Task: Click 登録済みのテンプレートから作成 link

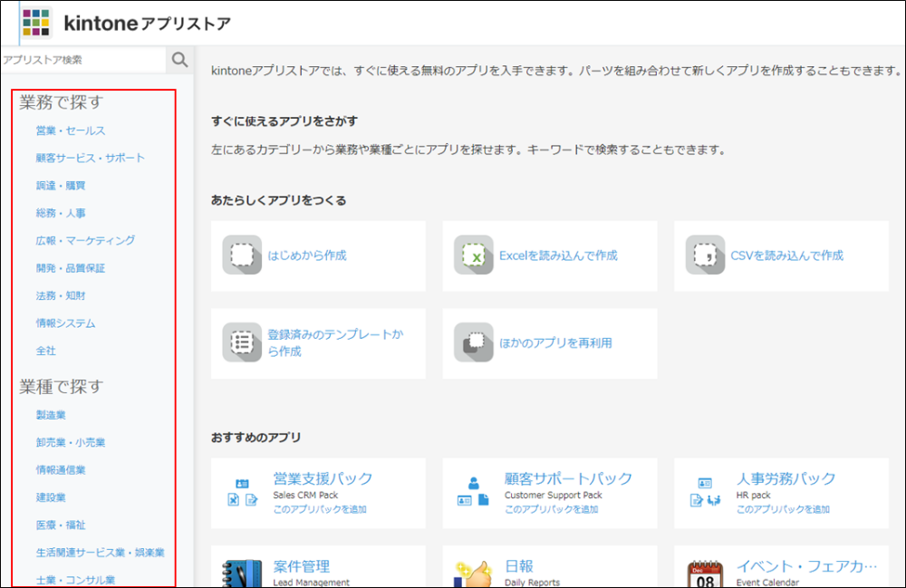Action: (335, 342)
